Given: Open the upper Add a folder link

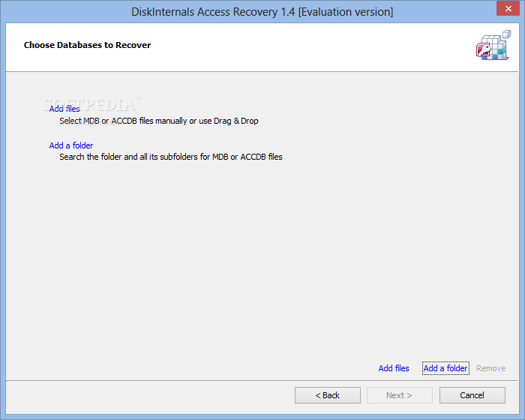Looking at the screenshot, I should pos(71,145).
